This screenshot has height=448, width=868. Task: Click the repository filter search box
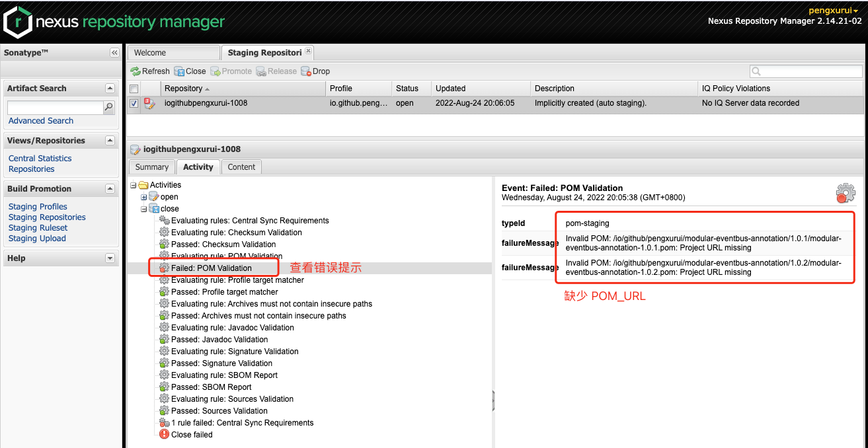tap(806, 71)
